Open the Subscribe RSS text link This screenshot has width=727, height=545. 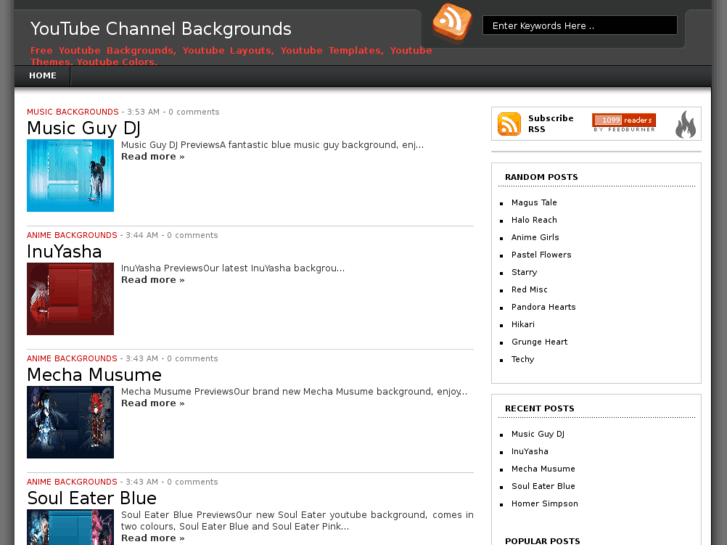click(551, 123)
